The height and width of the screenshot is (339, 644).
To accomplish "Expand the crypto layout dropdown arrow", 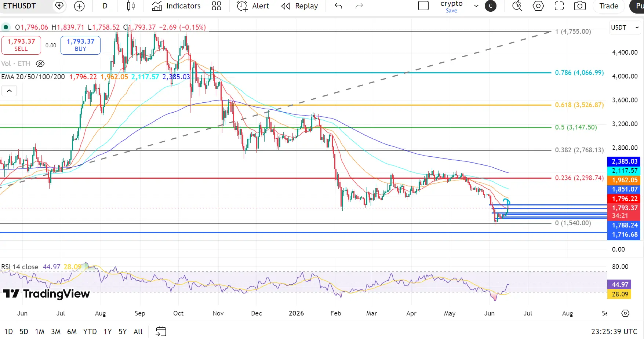I will (476, 6).
